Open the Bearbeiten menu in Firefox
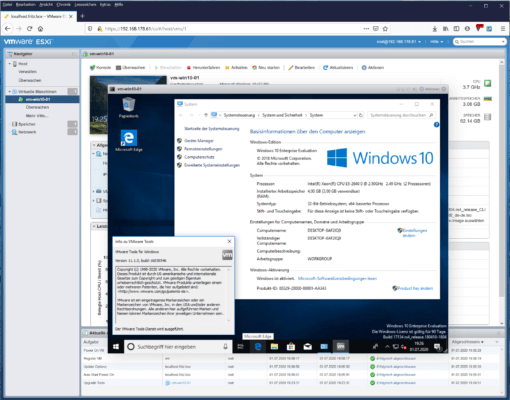The image size is (510, 400). 26,5
